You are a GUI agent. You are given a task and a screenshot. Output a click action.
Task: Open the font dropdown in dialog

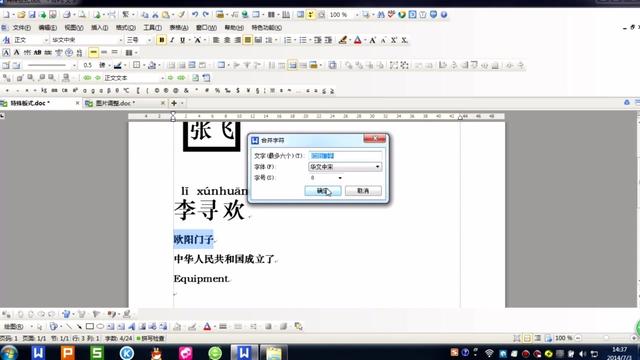(x=377, y=167)
